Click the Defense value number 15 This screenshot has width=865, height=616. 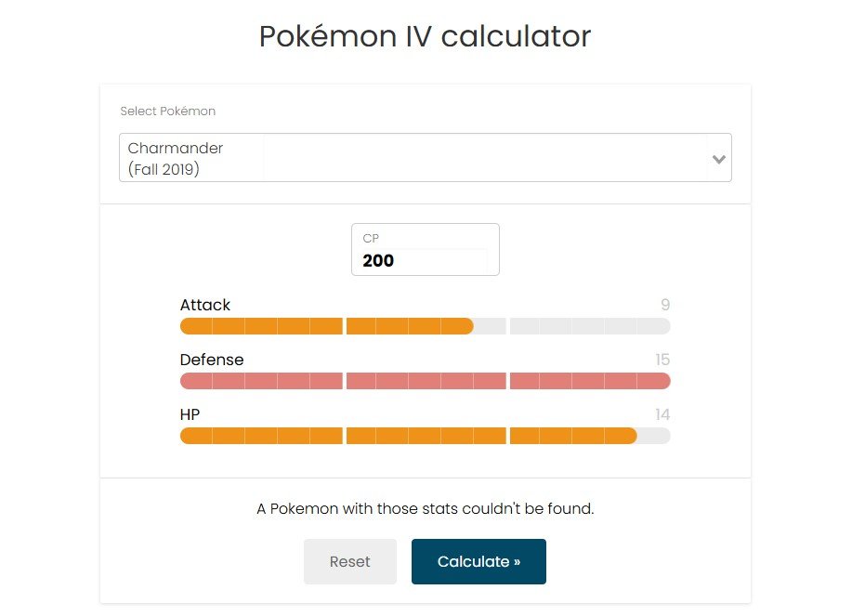click(x=662, y=360)
